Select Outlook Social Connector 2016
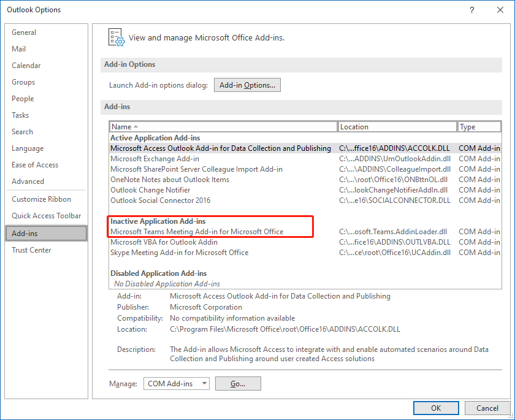515x420 pixels. click(160, 200)
